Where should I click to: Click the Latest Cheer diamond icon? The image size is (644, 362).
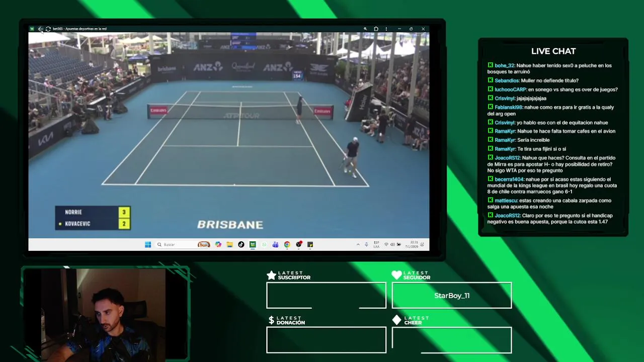tap(397, 320)
